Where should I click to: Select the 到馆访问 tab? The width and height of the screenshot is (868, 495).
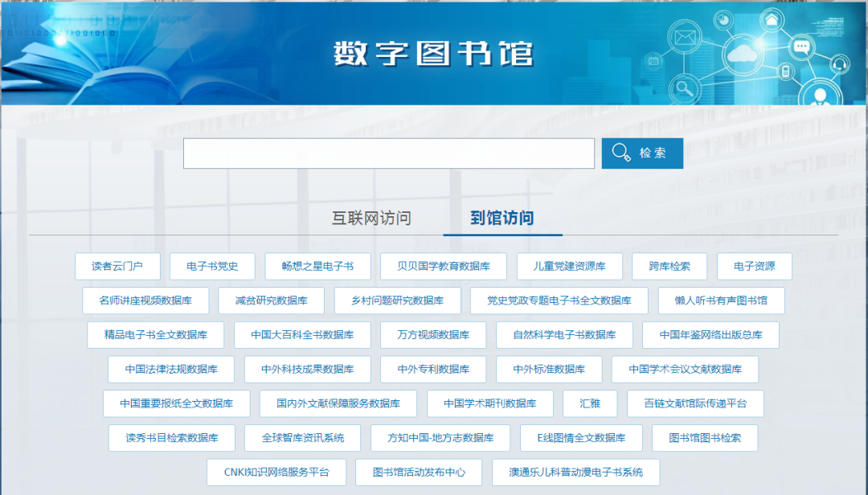click(x=502, y=218)
